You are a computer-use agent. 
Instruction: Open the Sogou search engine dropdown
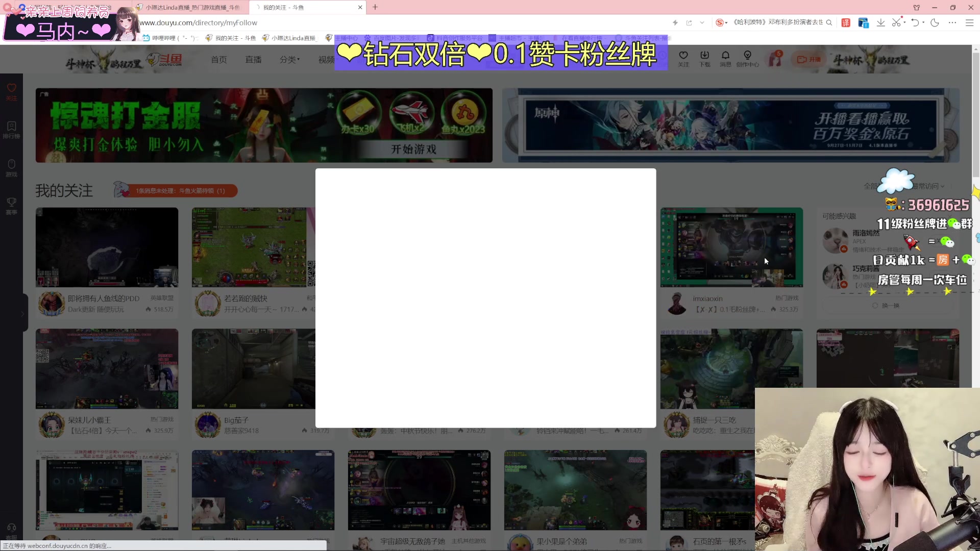pyautogui.click(x=721, y=22)
